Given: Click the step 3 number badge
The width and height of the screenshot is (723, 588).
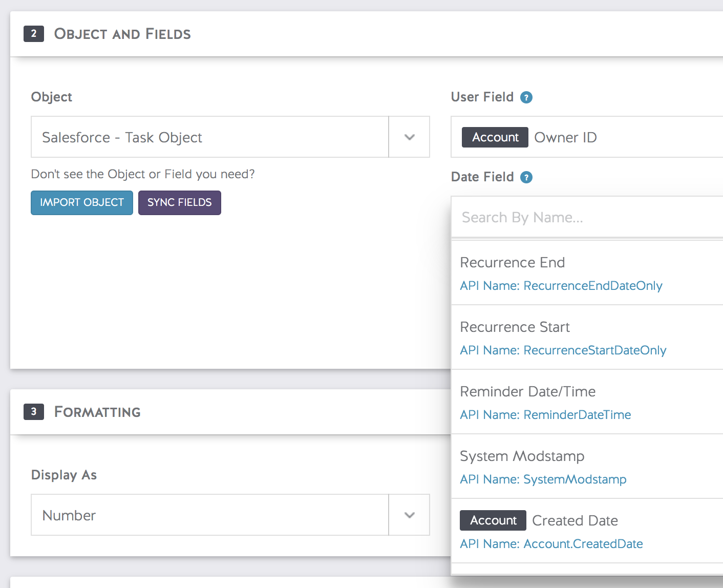Looking at the screenshot, I should point(34,412).
